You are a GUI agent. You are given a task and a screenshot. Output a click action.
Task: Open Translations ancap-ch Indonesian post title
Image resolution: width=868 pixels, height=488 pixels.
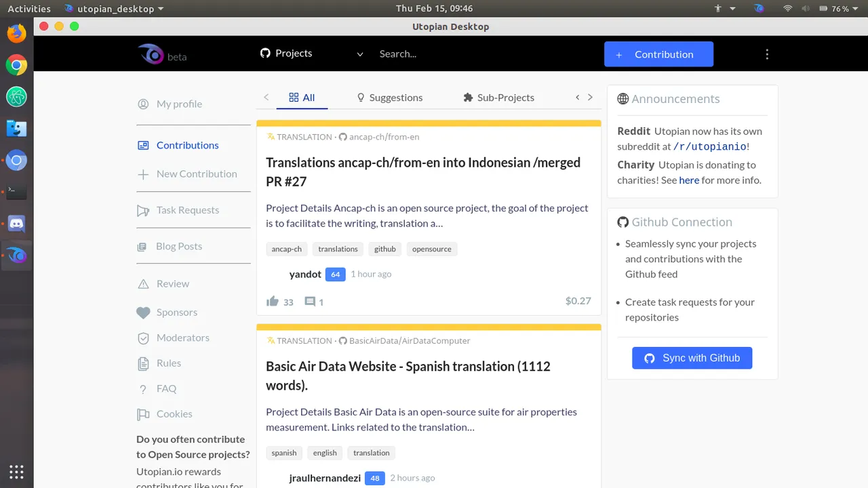tap(423, 172)
